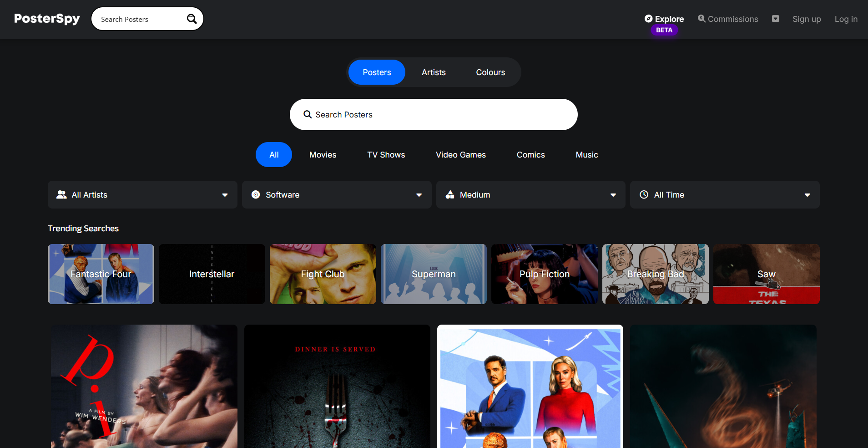Open the Fight Club trending search
This screenshot has height=448, width=868.
coord(323,274)
